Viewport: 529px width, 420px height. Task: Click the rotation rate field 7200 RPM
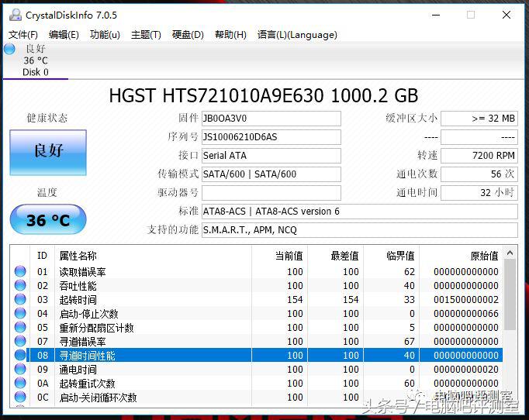(x=479, y=156)
